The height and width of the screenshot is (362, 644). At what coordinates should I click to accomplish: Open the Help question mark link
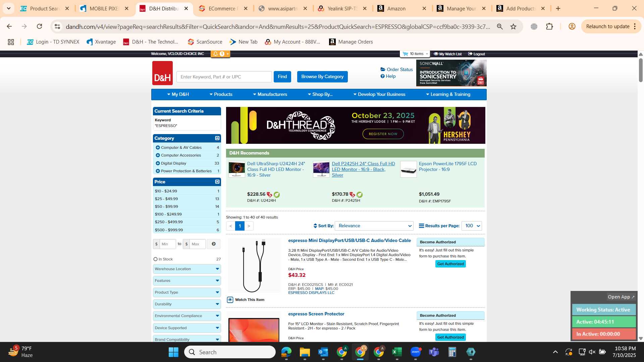coord(388,76)
